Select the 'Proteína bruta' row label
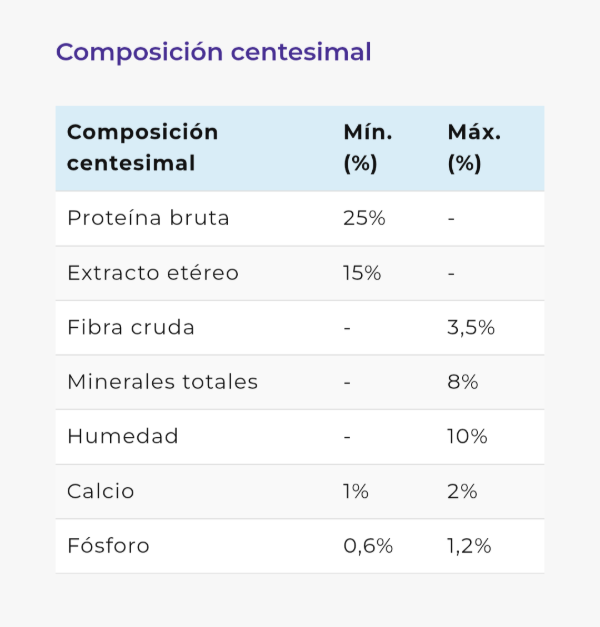Image resolution: width=600 pixels, height=627 pixels. (x=148, y=218)
